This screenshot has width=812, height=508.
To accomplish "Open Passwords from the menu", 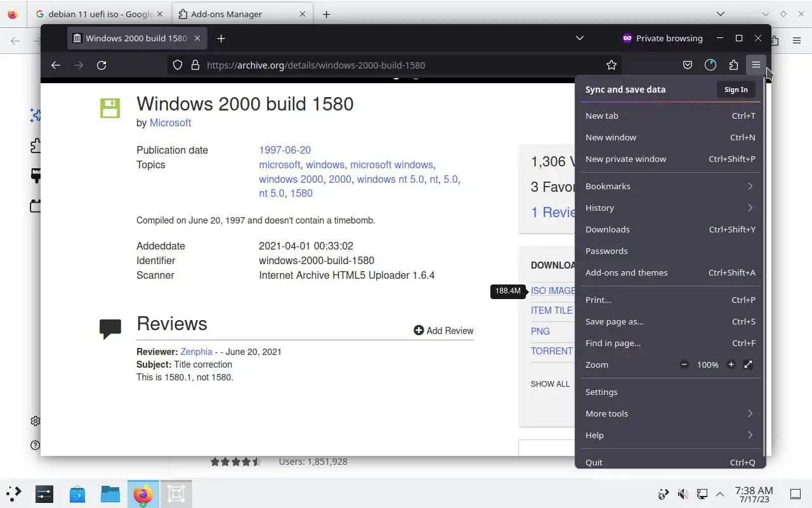I will pos(670,251).
